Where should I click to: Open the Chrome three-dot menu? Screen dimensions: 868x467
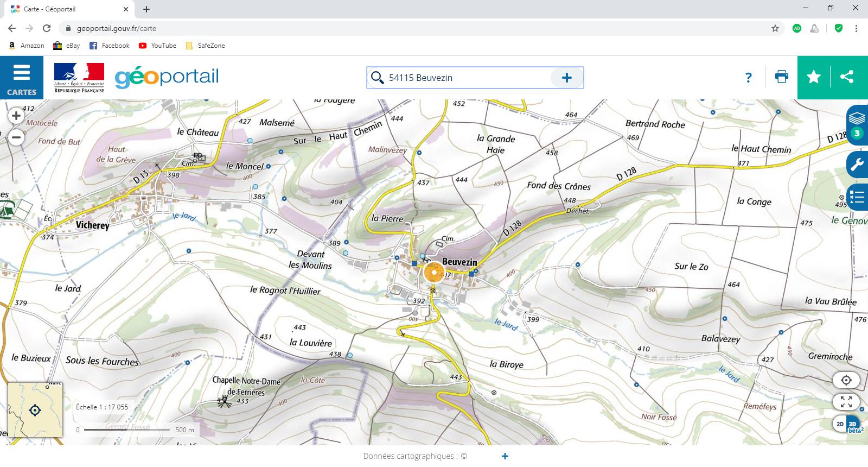coord(856,28)
